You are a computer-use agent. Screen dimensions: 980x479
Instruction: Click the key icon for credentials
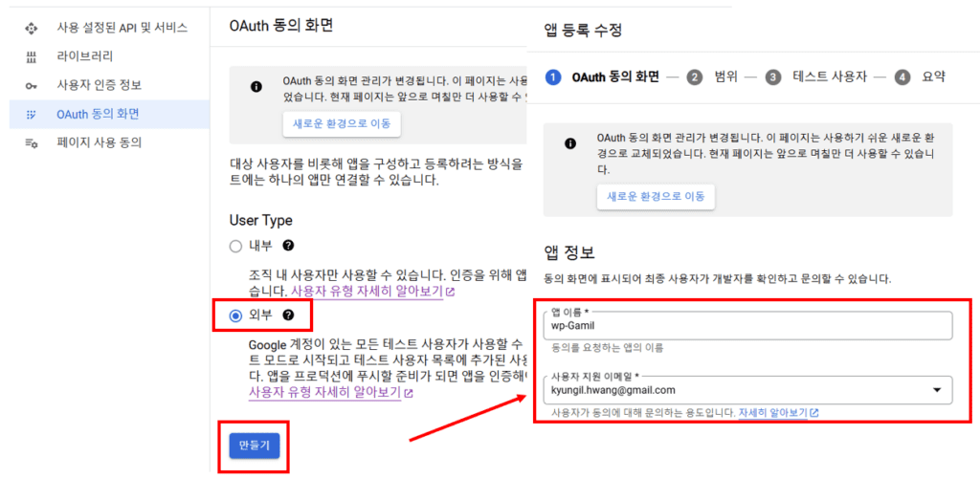[31, 86]
